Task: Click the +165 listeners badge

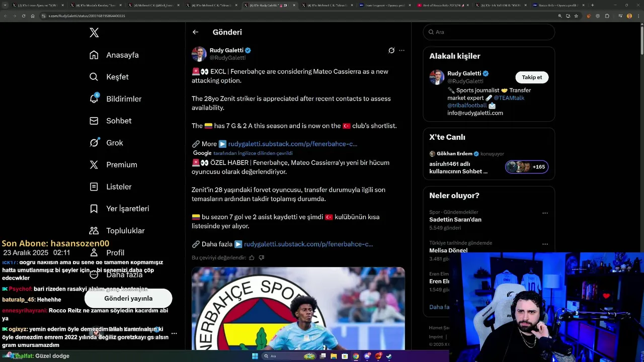Action: click(x=527, y=167)
